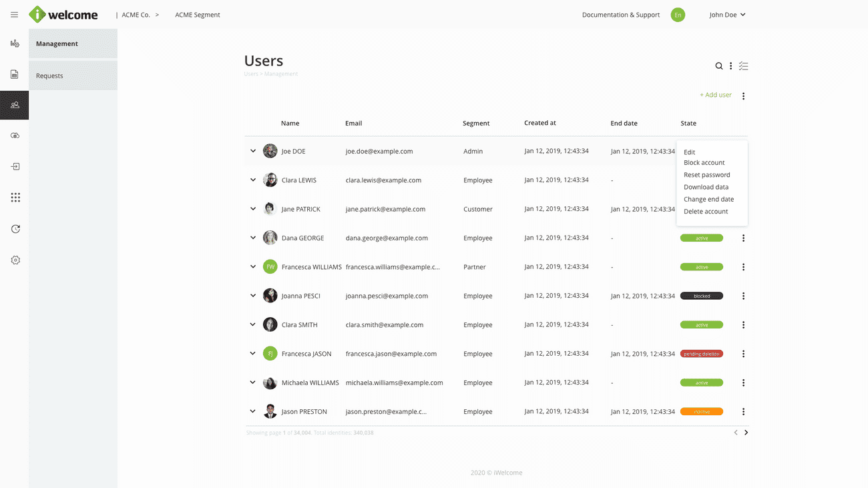Open Documentation & Support link
Viewport: 868px width, 488px height.
point(620,15)
